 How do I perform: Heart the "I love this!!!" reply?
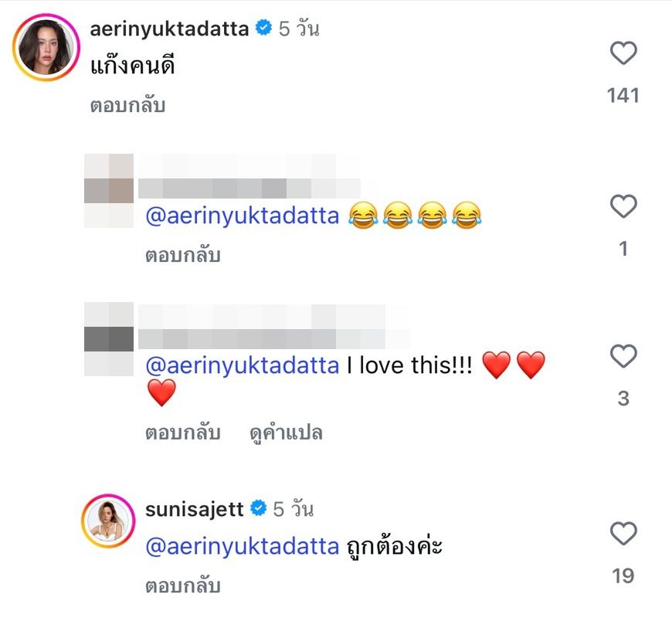(x=623, y=356)
